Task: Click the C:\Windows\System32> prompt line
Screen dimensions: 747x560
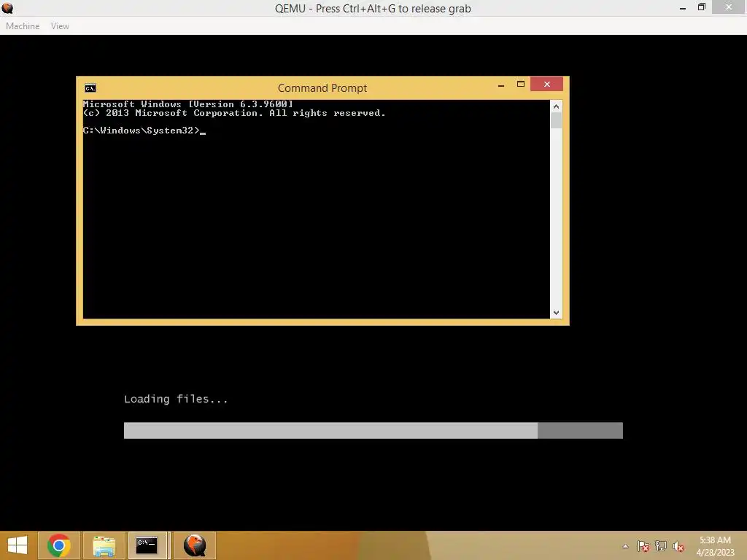Action: pos(144,131)
